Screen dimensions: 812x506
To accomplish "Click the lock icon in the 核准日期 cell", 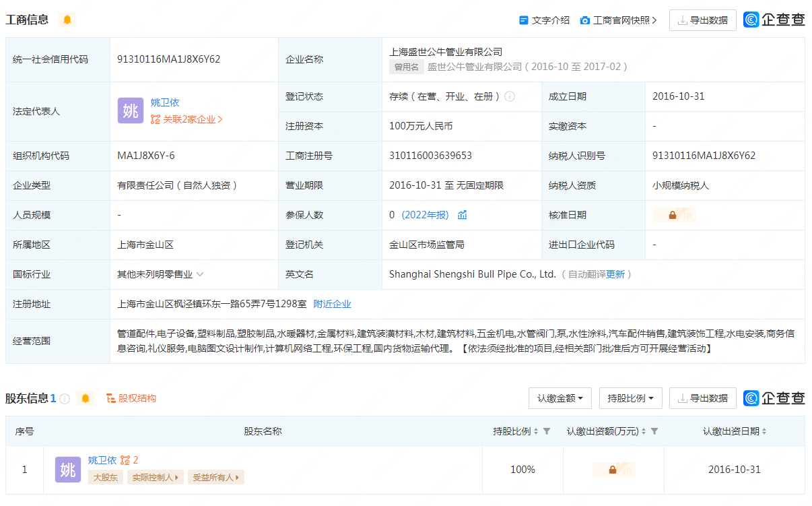I will [x=673, y=215].
